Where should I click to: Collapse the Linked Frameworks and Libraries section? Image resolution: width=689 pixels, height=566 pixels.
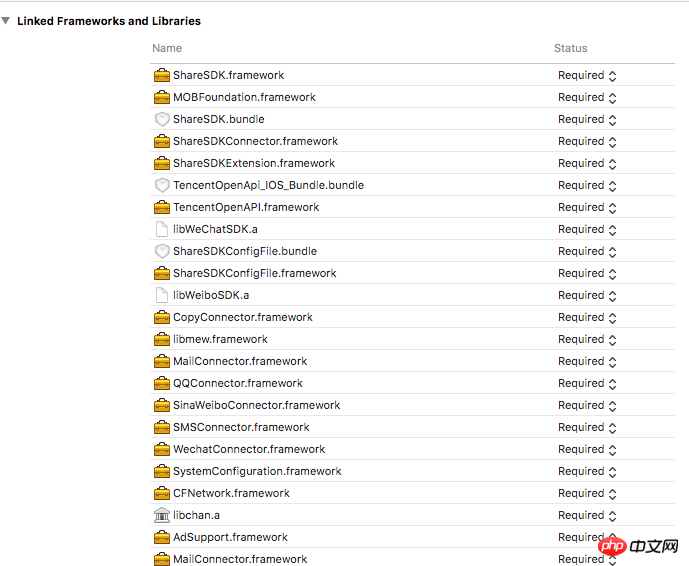click(x=6, y=20)
